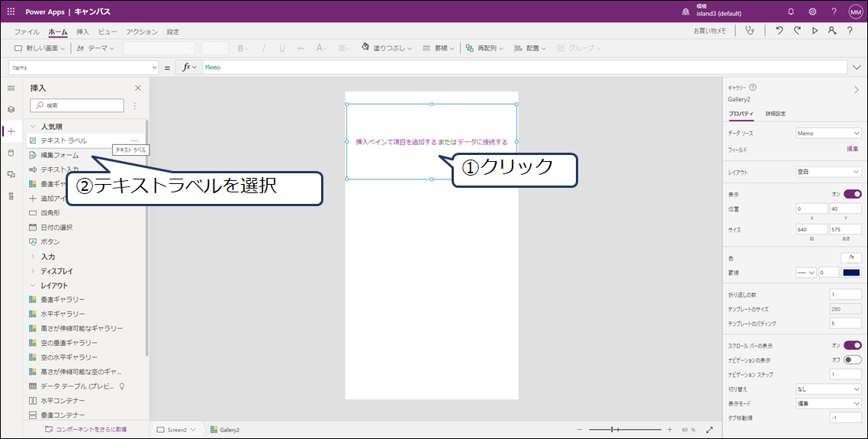Select Gallery2 in the breadcrumb
The image size is (868, 439).
(225, 430)
